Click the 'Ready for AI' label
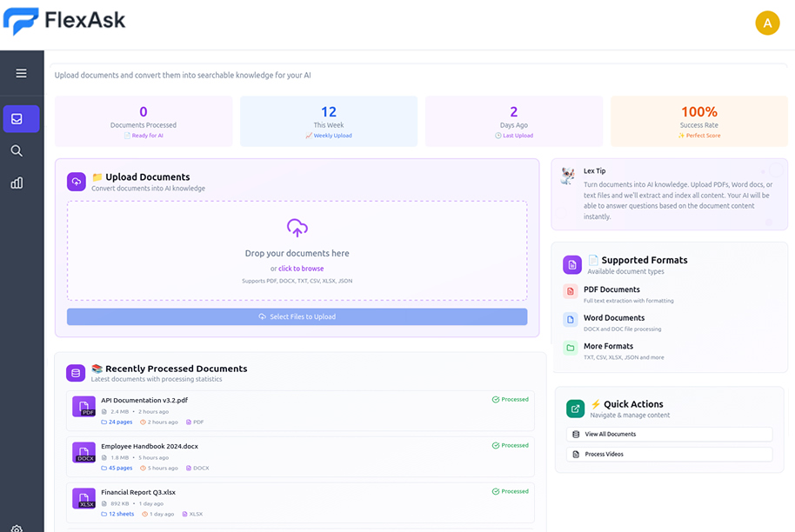This screenshot has width=795, height=532. [x=148, y=136]
